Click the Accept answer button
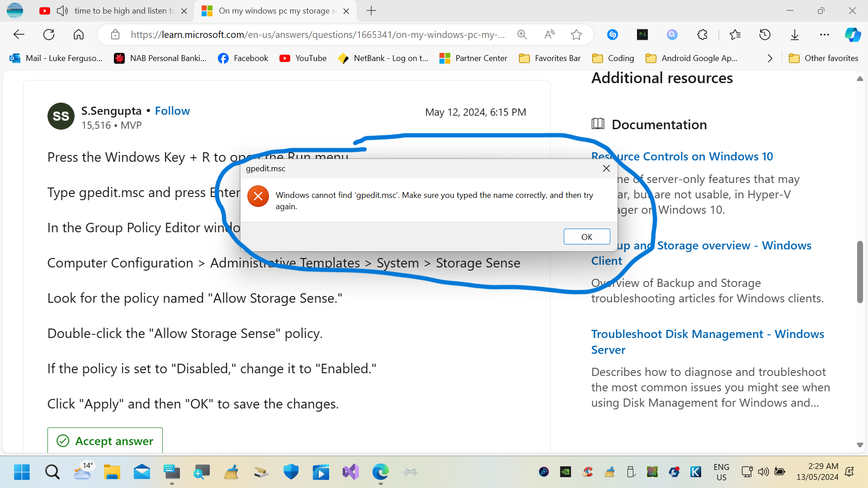 click(x=104, y=441)
